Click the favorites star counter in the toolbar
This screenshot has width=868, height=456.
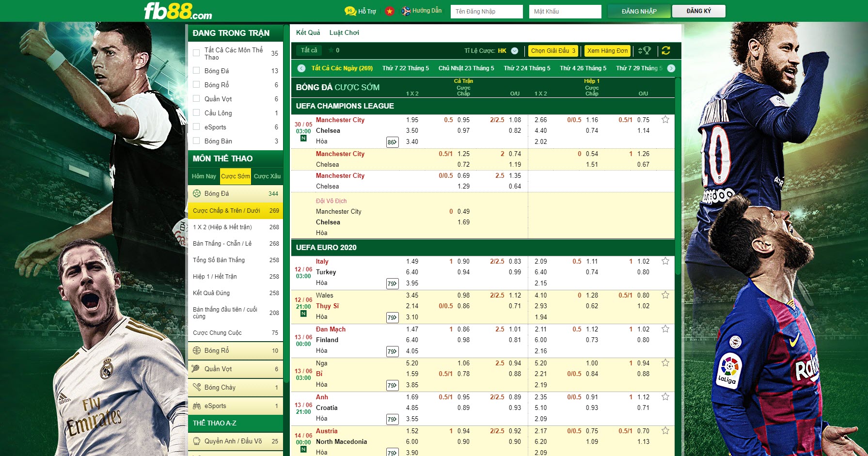tap(333, 50)
